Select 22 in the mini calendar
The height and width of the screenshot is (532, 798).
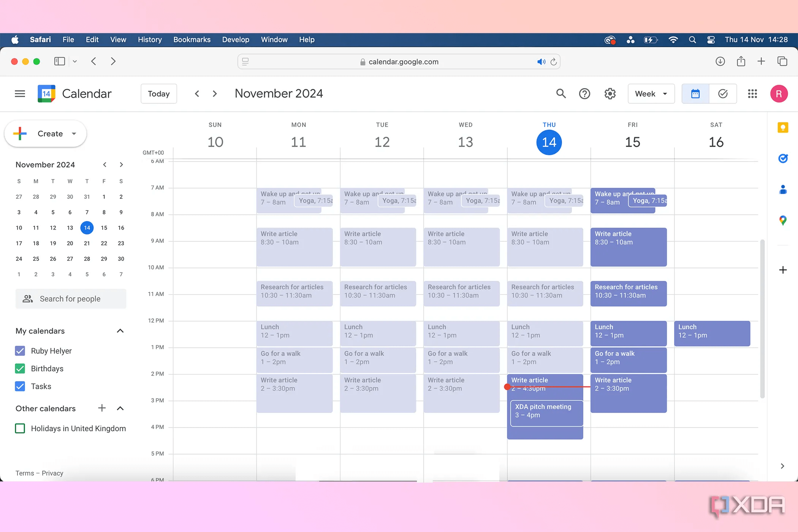104,243
